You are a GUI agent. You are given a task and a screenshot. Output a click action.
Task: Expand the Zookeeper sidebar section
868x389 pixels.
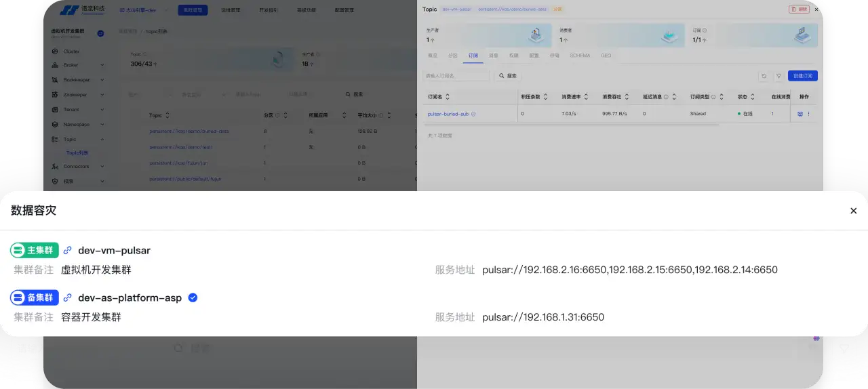coord(102,95)
